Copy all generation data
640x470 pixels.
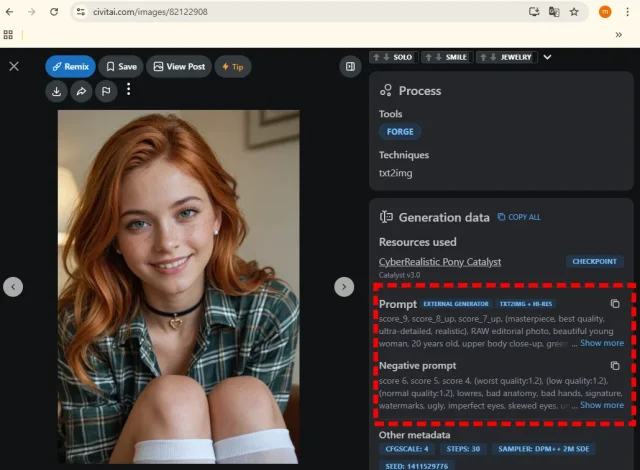pyautogui.click(x=519, y=217)
